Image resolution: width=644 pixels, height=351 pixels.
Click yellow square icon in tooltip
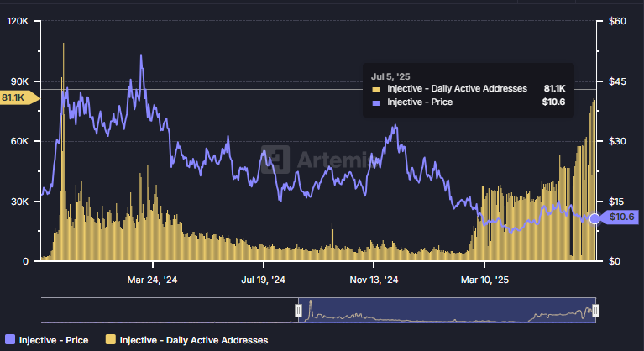click(376, 88)
